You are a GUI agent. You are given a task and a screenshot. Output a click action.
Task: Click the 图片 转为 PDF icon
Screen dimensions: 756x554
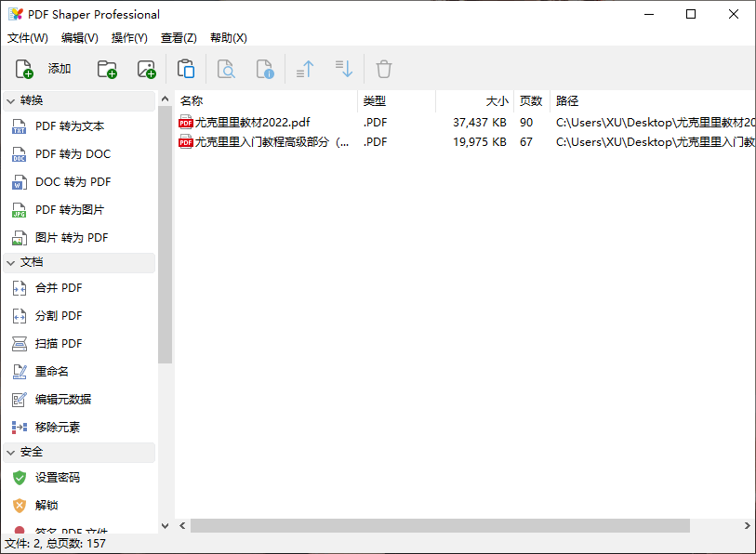(x=20, y=238)
